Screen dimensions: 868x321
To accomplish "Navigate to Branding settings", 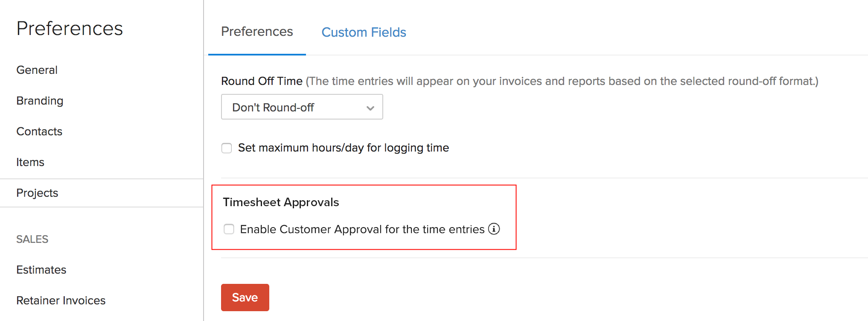I will [39, 101].
